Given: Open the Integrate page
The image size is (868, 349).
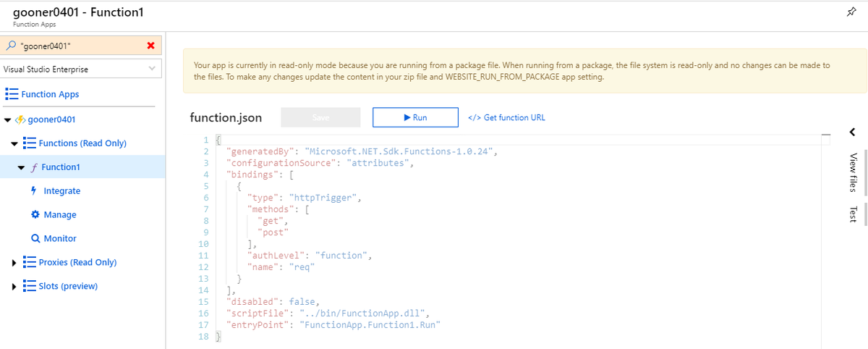Looking at the screenshot, I should tap(62, 191).
